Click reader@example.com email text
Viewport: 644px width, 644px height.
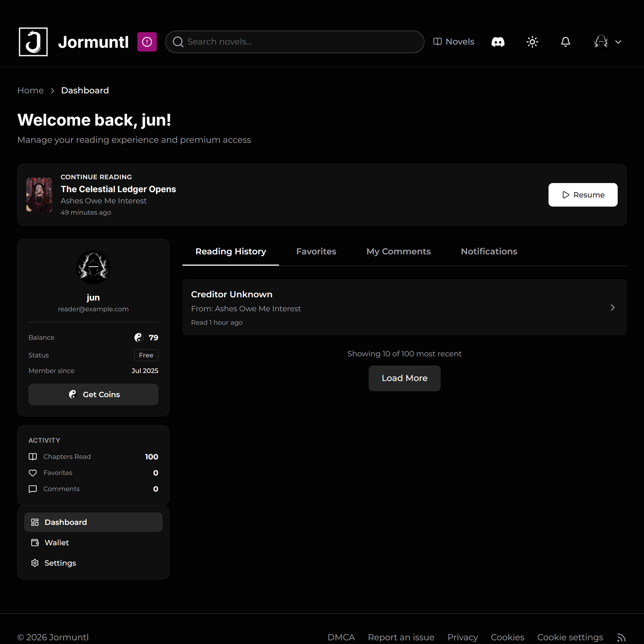93,309
